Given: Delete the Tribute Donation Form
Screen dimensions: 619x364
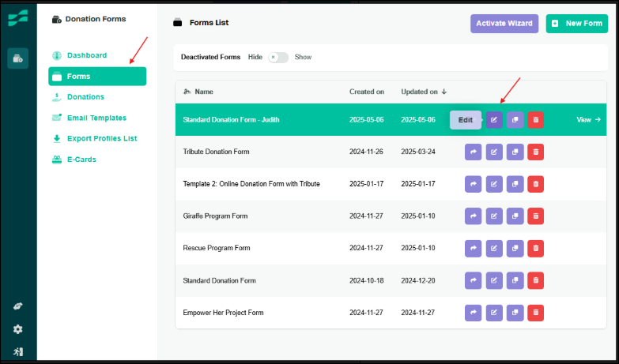Looking at the screenshot, I should click(535, 152).
